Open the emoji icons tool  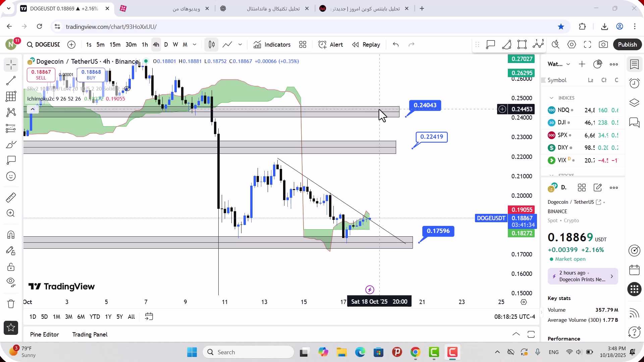(x=11, y=176)
